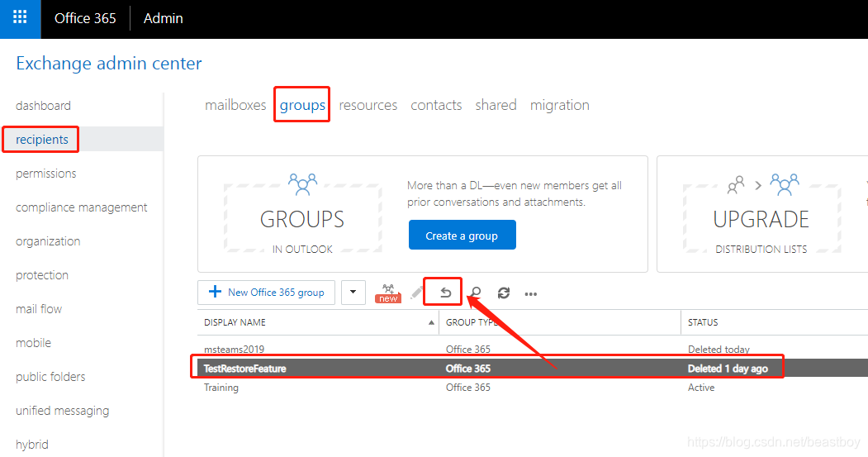Image resolution: width=868 pixels, height=457 pixels.
Task: Open unified messaging in left navigation
Action: [63, 411]
